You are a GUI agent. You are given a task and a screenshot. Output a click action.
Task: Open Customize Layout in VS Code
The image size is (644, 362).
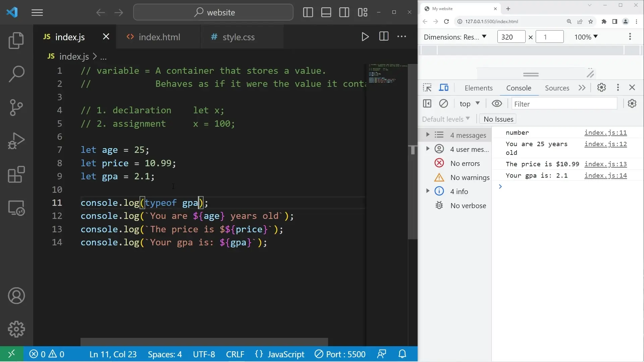[363, 12]
